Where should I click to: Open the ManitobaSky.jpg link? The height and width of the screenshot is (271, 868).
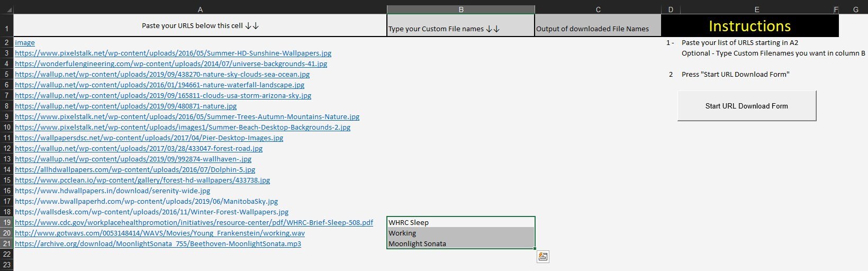147,201
